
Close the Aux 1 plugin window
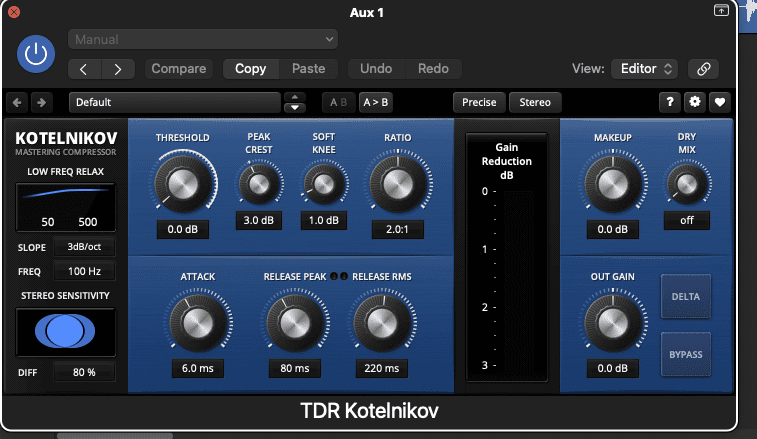click(14, 12)
